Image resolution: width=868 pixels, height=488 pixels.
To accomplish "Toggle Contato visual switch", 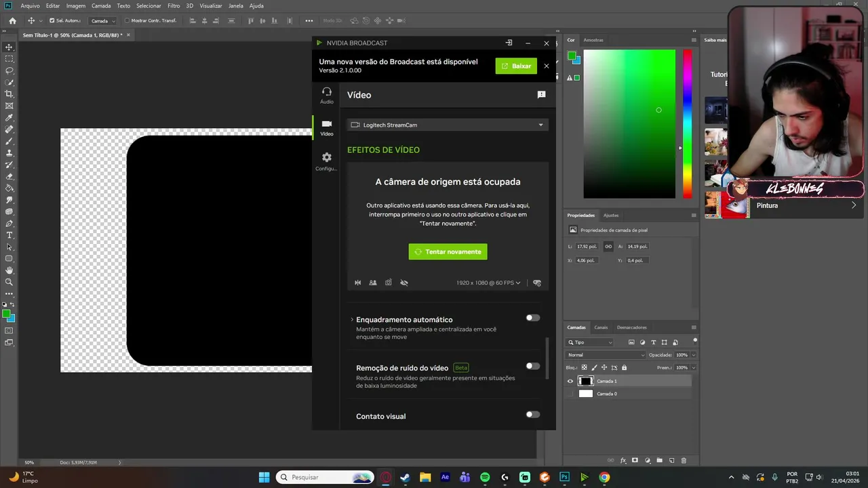I will [x=533, y=414].
